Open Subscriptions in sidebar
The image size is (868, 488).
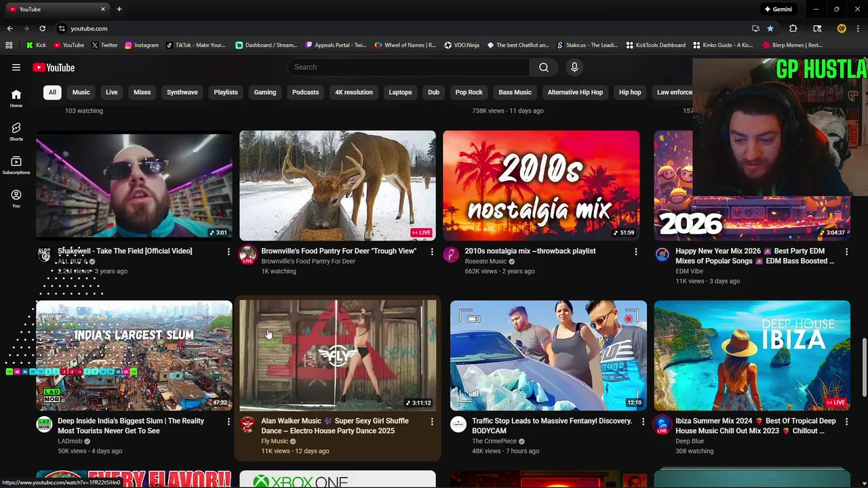pyautogui.click(x=16, y=165)
